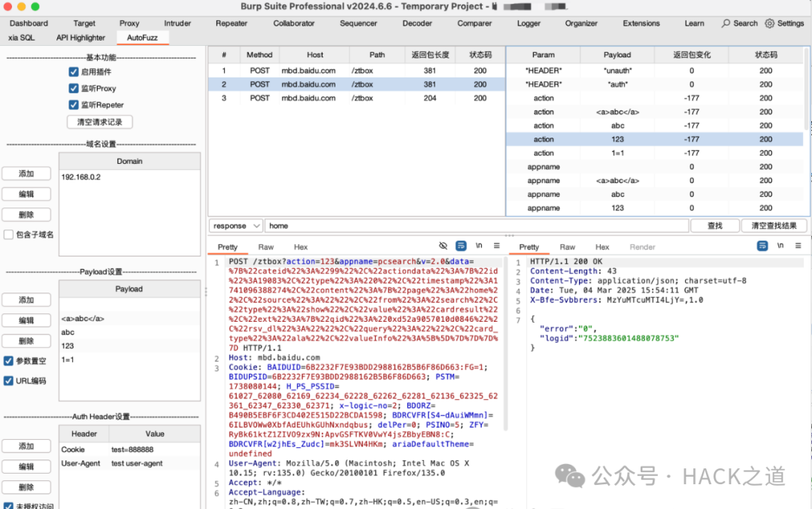Viewport: 812px width, 509px height.
Task: Click 删除 next to the Auth Header table
Action: click(x=26, y=487)
